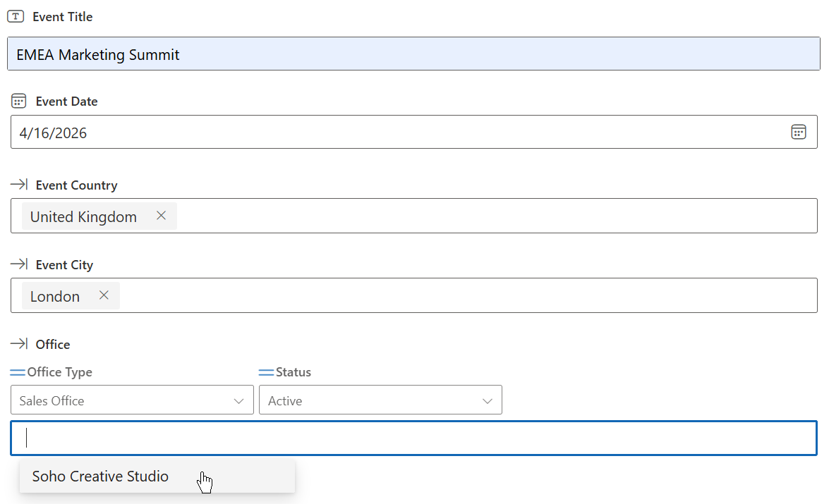The height and width of the screenshot is (504, 829).
Task: Click the filter icon next to Office Type
Action: point(18,372)
